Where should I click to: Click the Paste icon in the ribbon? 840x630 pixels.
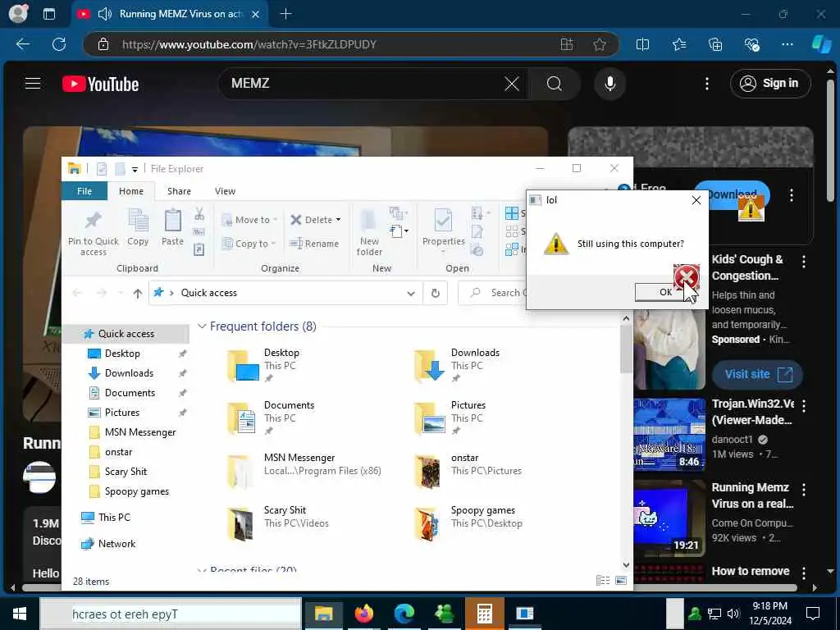(172, 220)
